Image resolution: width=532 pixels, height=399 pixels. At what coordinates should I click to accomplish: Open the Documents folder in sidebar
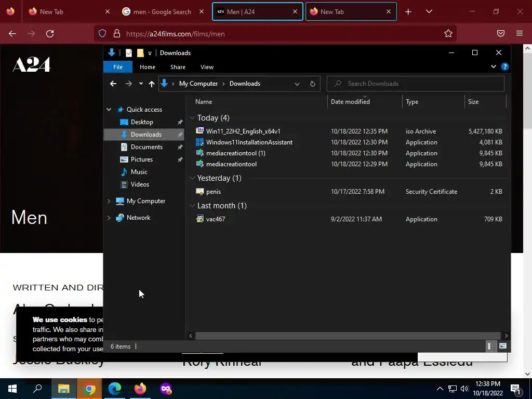pos(147,147)
